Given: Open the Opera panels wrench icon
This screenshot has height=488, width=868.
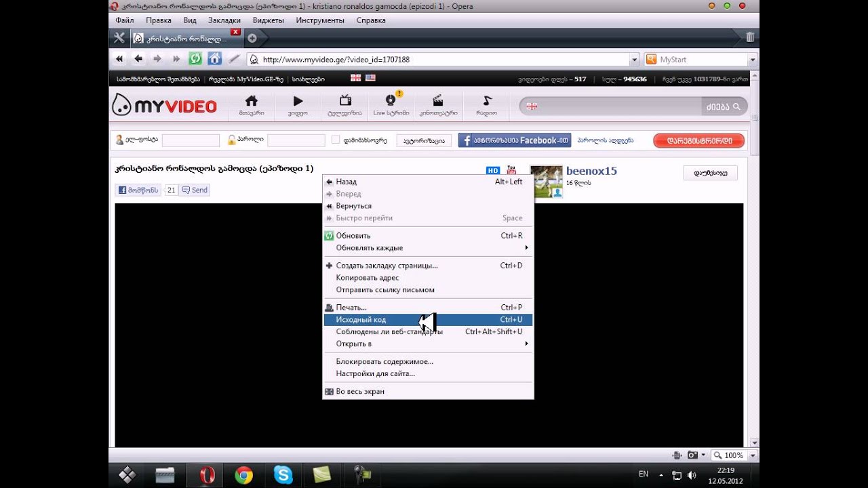Looking at the screenshot, I should [119, 38].
